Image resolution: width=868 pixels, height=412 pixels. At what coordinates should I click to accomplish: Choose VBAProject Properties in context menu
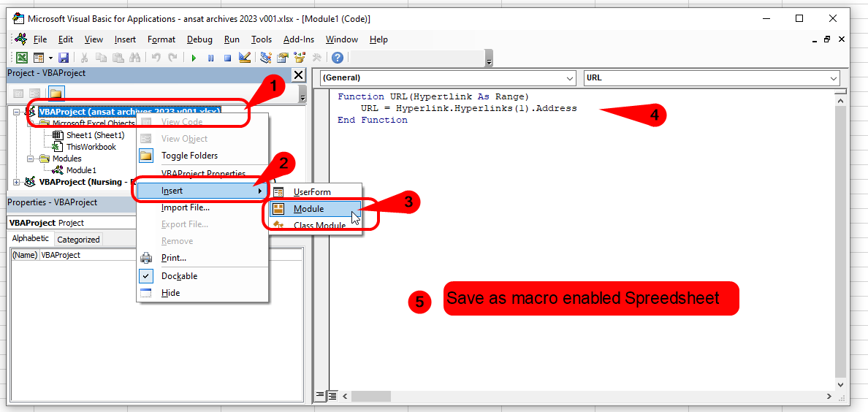click(202, 173)
